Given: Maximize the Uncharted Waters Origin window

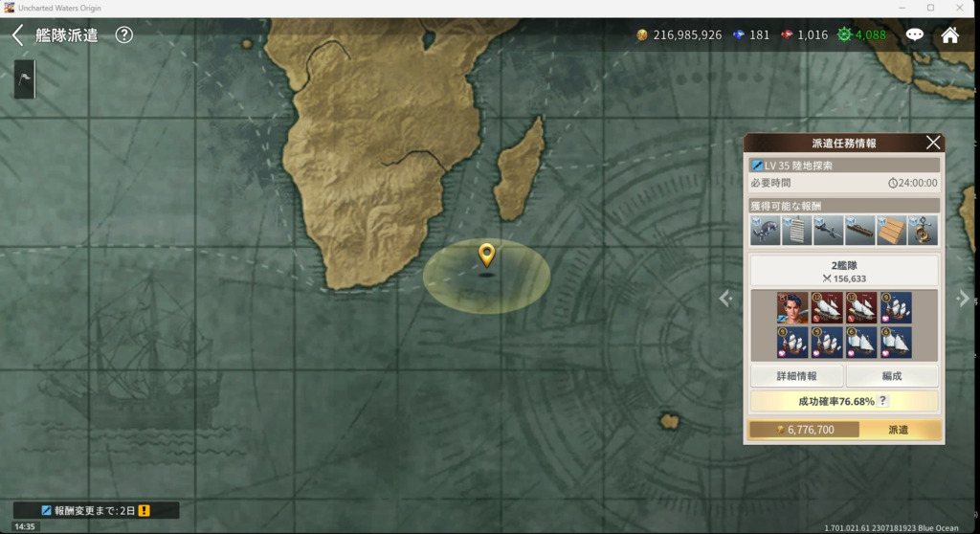Looking at the screenshot, I should (930, 8).
